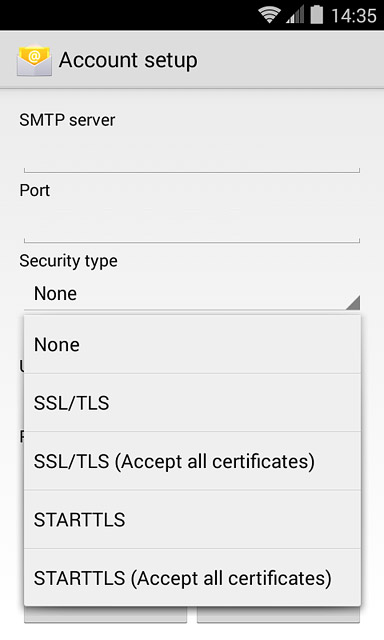Click the Security type label

coord(69,261)
